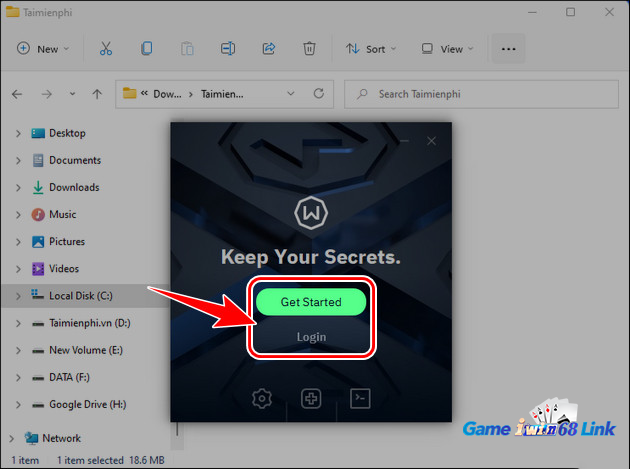This screenshot has height=469, width=630.
Task: Open the Sort dropdown menu
Action: pyautogui.click(x=370, y=48)
